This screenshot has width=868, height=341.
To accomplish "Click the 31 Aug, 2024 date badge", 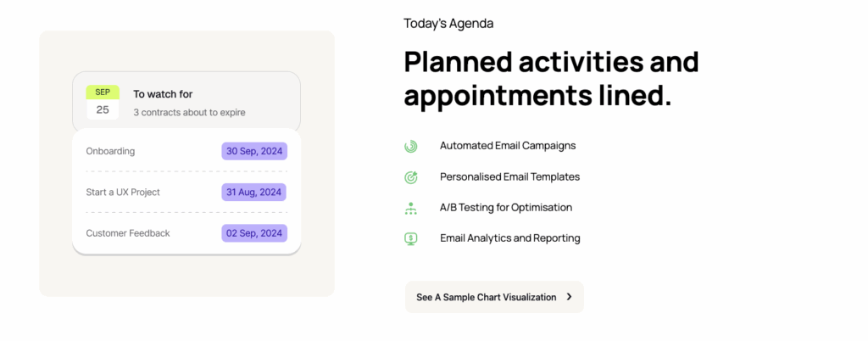I will coord(254,192).
